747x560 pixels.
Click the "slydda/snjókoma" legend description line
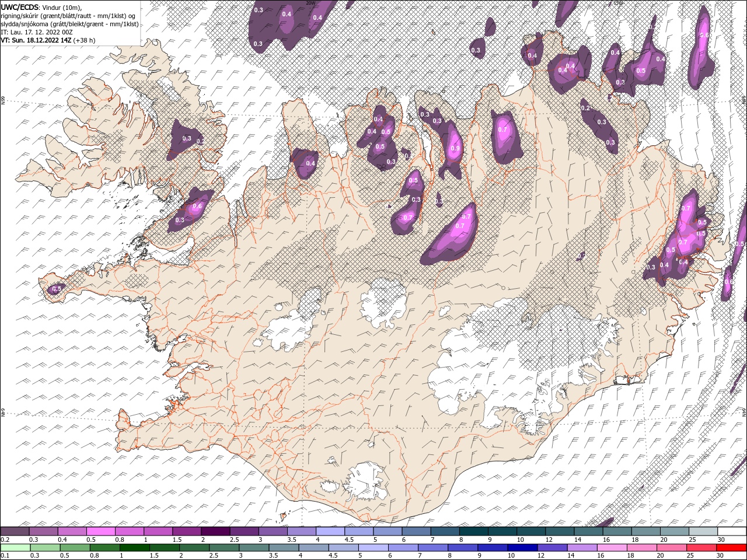pyautogui.click(x=69, y=24)
